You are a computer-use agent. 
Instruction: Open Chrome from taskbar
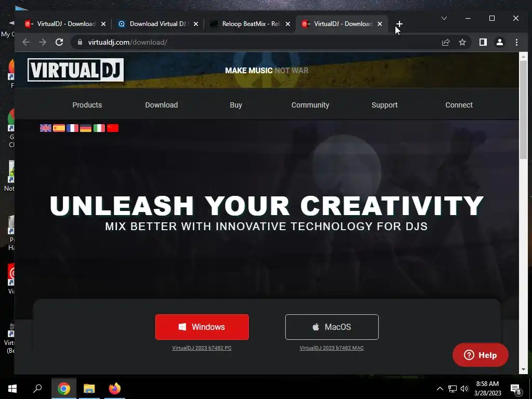point(63,389)
